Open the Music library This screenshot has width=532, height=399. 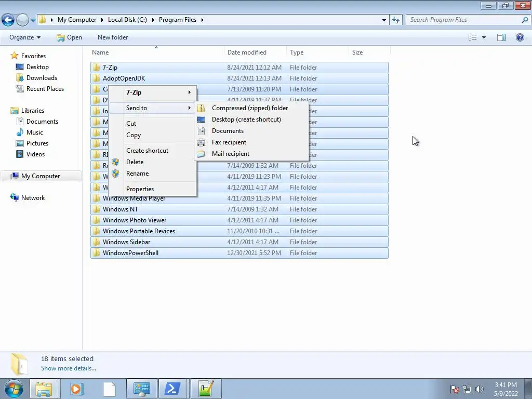tap(35, 132)
